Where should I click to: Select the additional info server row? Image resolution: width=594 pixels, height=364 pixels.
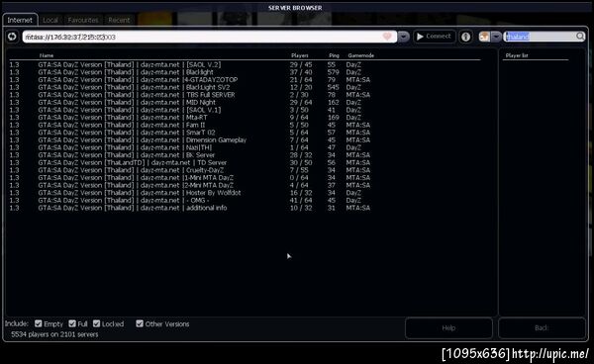pyautogui.click(x=245, y=208)
